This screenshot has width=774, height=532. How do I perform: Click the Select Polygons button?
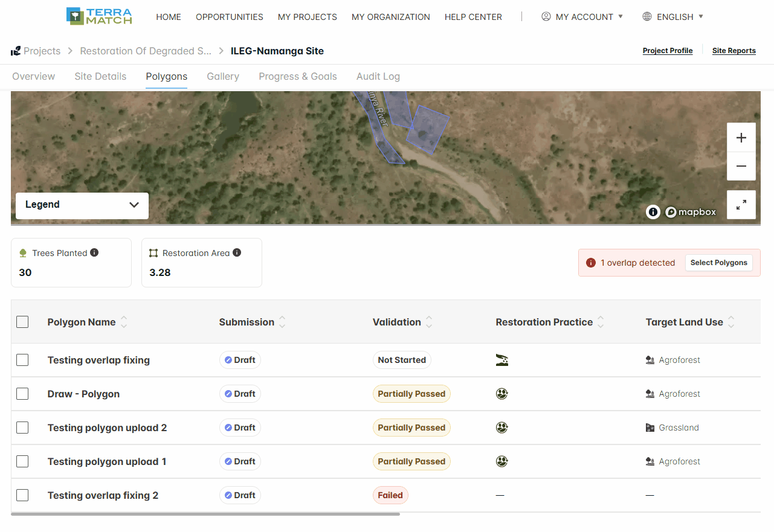tap(719, 263)
